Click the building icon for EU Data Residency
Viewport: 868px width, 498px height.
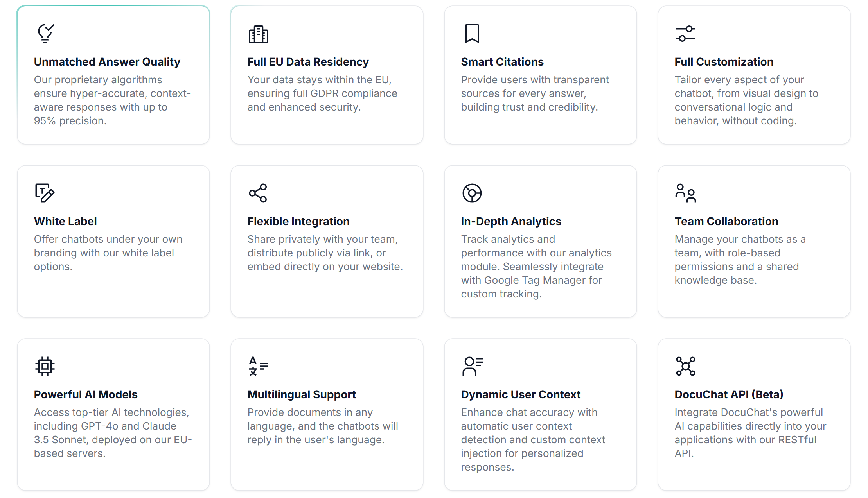coord(258,34)
